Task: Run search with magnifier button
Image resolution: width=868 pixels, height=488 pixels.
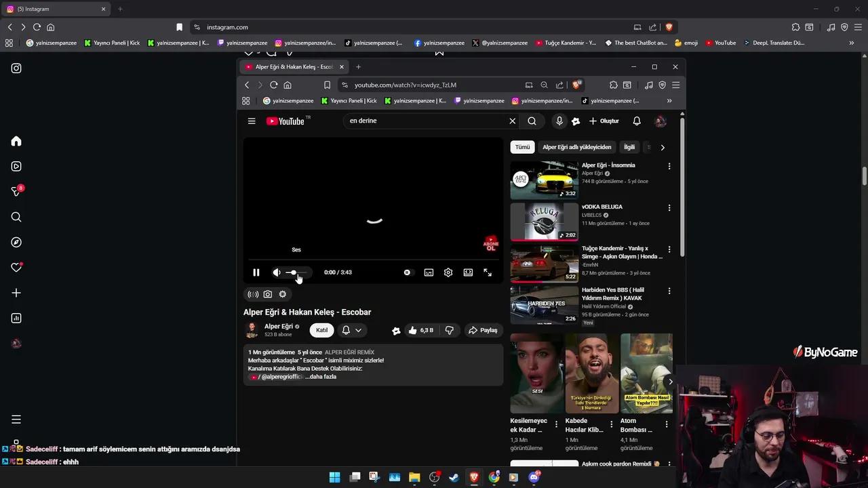Action: (532, 121)
